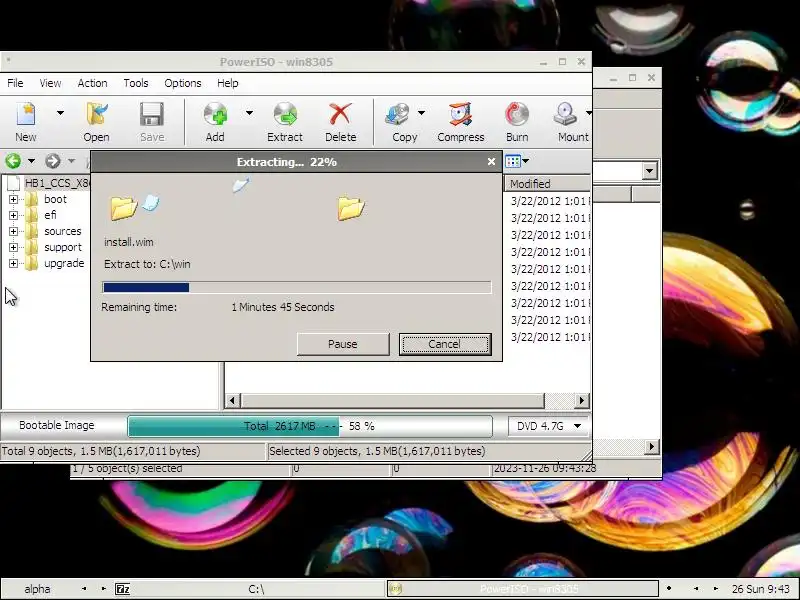Click the Total 9 objects status text
800x600 pixels.
pos(101,451)
